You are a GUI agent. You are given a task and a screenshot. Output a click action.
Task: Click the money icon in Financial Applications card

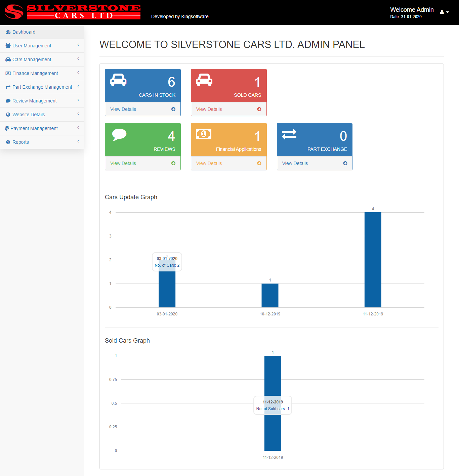(x=204, y=134)
